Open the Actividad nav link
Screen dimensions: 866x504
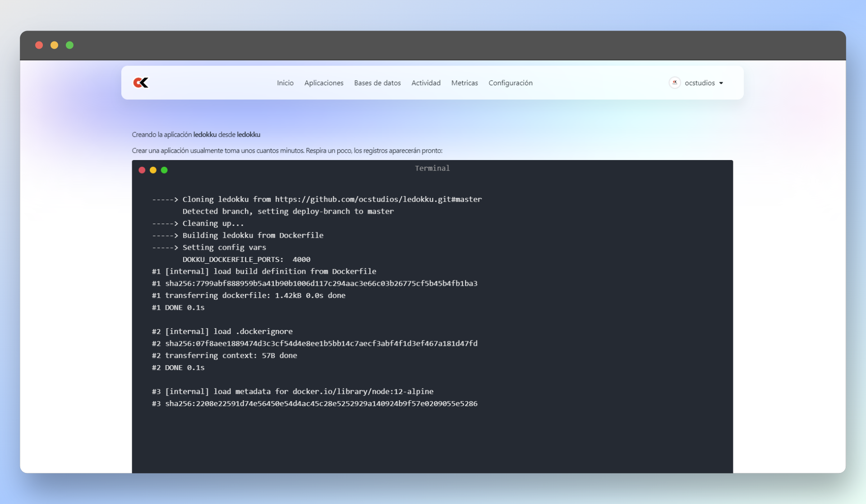[426, 83]
